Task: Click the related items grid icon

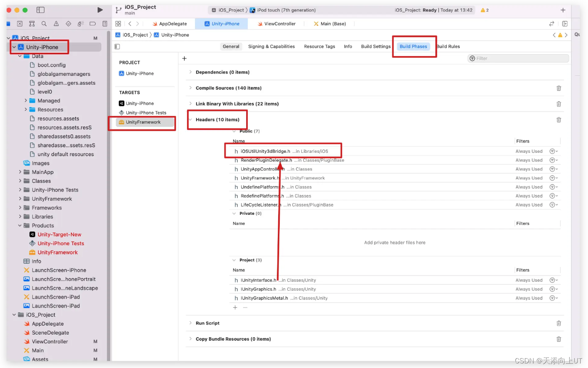Action: click(118, 24)
